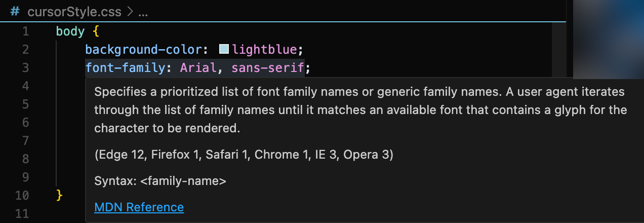Click the Syntax family-name text in tooltip
Image resolution: width=644 pixels, height=223 pixels.
coord(160,181)
